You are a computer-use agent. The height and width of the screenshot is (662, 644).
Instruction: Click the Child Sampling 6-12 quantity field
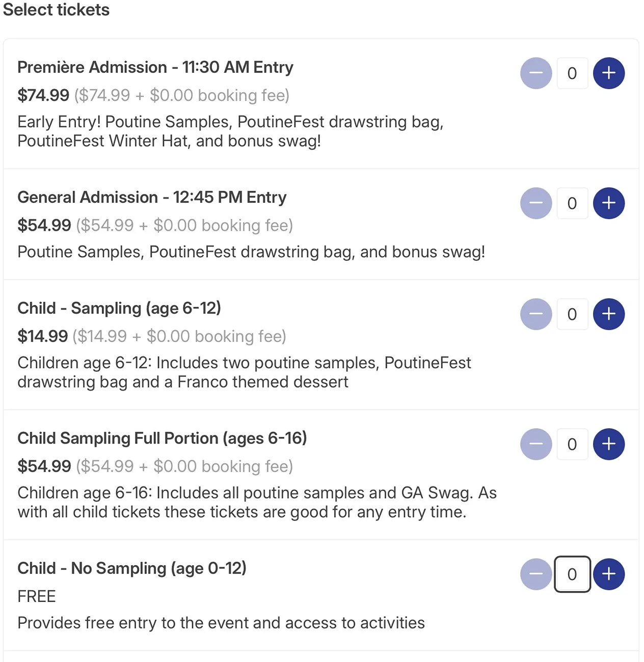point(572,314)
